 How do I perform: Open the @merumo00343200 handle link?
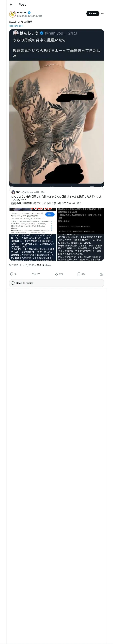[29, 16]
